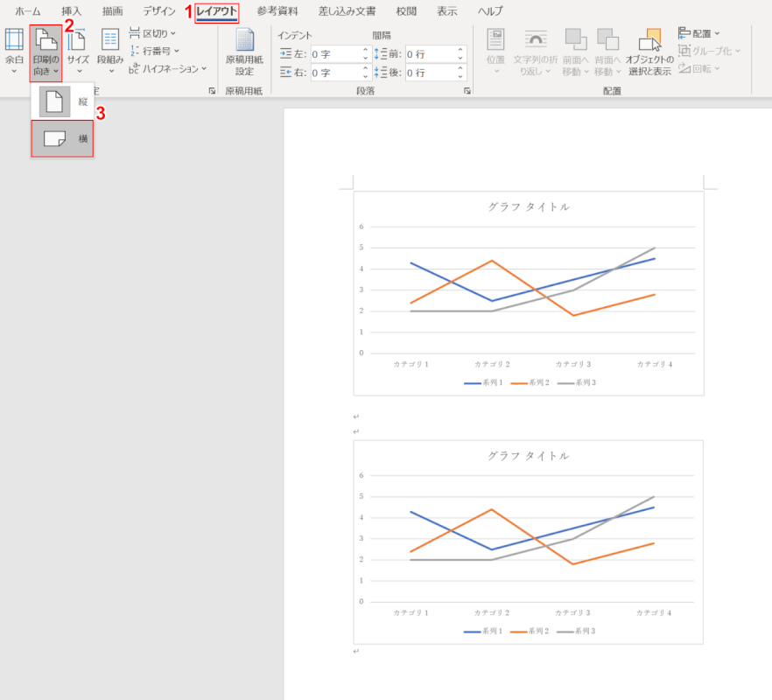Click the 前 spacing before field

tap(429, 54)
